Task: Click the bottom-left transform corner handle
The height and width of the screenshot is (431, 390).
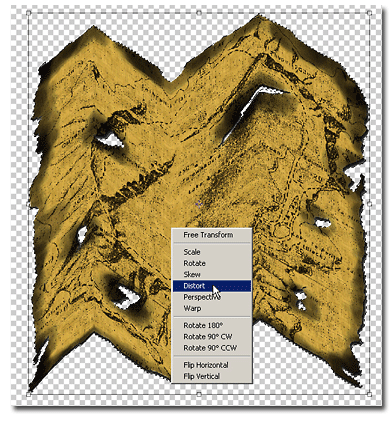Action: click(x=28, y=394)
